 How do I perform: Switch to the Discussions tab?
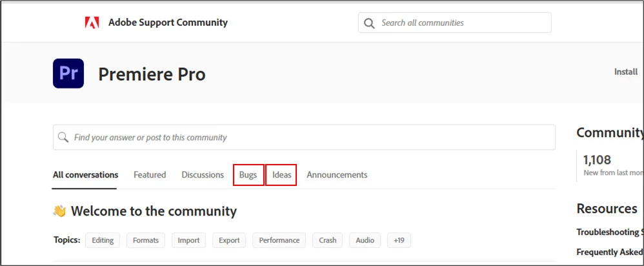coord(203,175)
